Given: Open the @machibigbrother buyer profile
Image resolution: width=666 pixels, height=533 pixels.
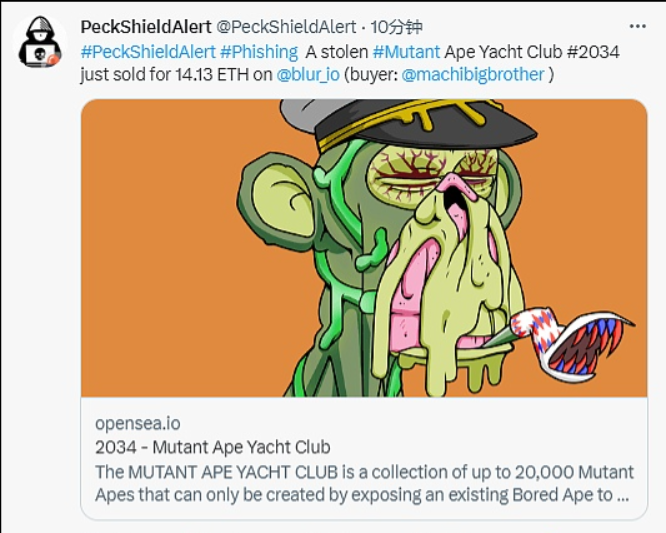Looking at the screenshot, I should (473, 74).
